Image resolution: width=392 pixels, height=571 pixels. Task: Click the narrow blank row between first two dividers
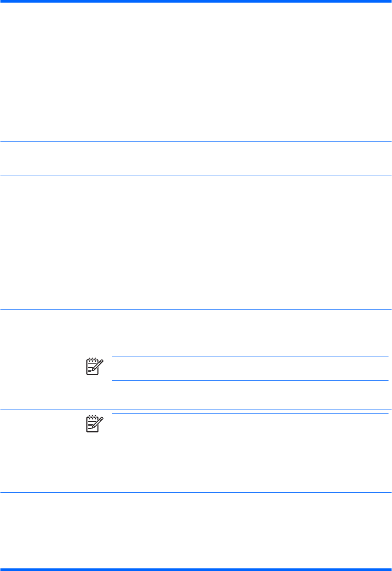point(196,158)
